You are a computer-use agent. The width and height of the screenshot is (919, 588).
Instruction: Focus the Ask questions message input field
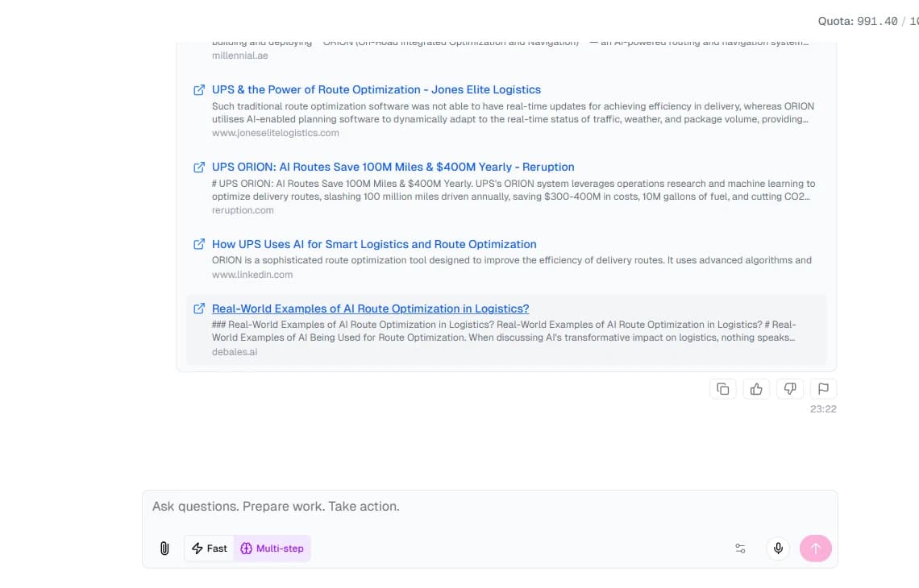(490, 507)
